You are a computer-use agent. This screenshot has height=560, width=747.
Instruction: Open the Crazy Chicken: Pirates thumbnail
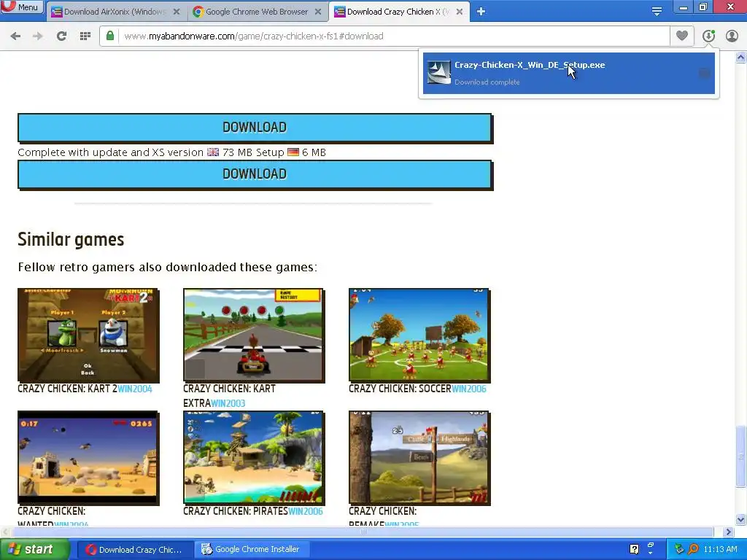pos(254,458)
